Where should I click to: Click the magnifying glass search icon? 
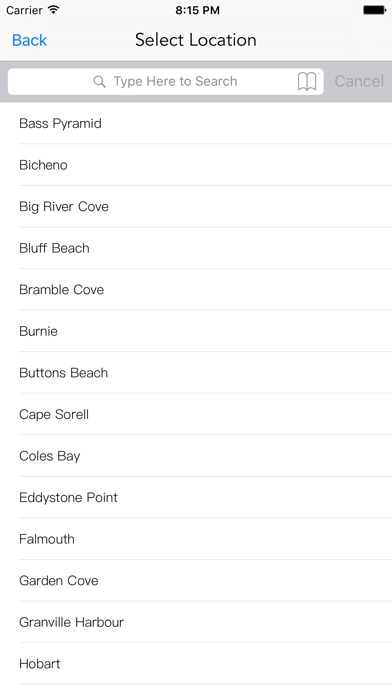tap(99, 81)
